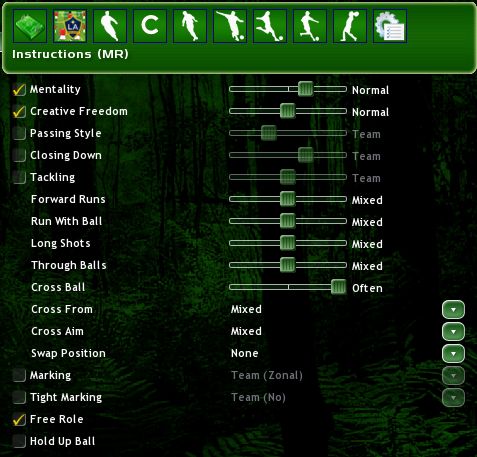Click the 'Cross Aim' label
This screenshot has height=457, width=477.
[x=57, y=331]
